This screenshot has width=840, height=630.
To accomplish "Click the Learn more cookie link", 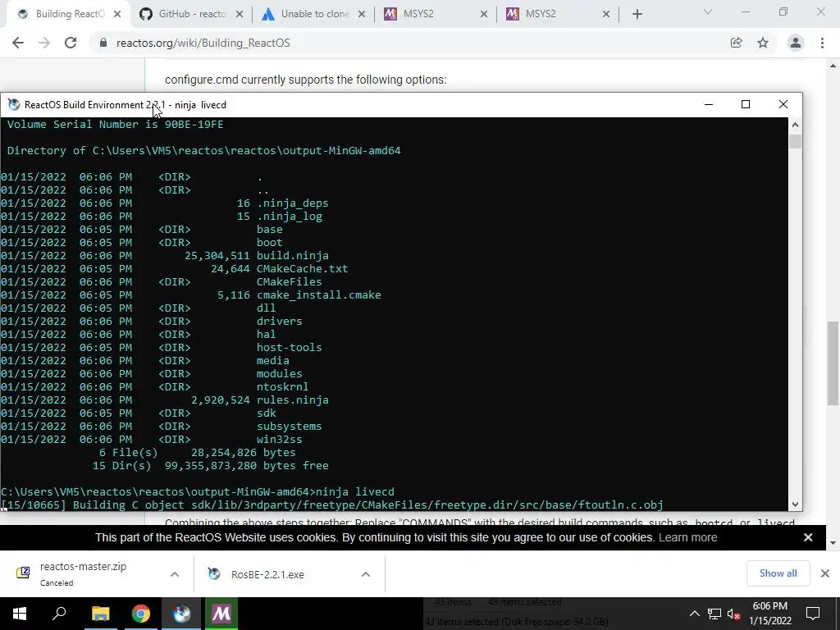I will click(688, 537).
